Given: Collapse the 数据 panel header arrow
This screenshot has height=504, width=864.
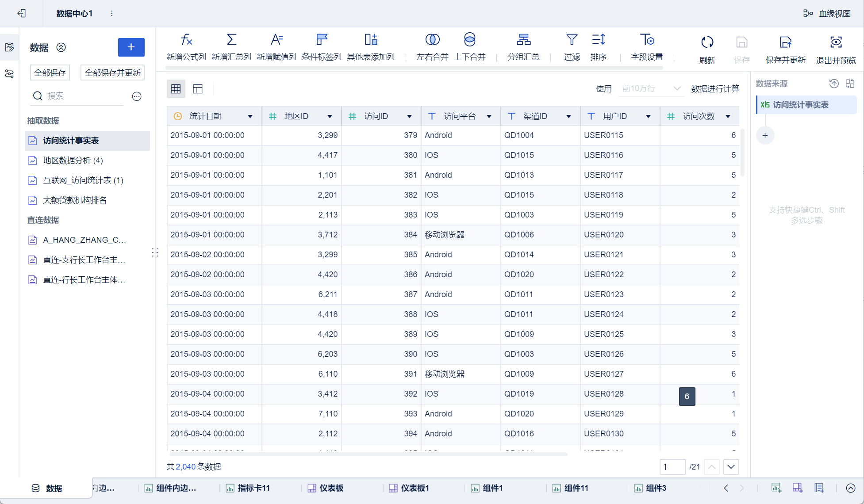Looking at the screenshot, I should pos(61,47).
